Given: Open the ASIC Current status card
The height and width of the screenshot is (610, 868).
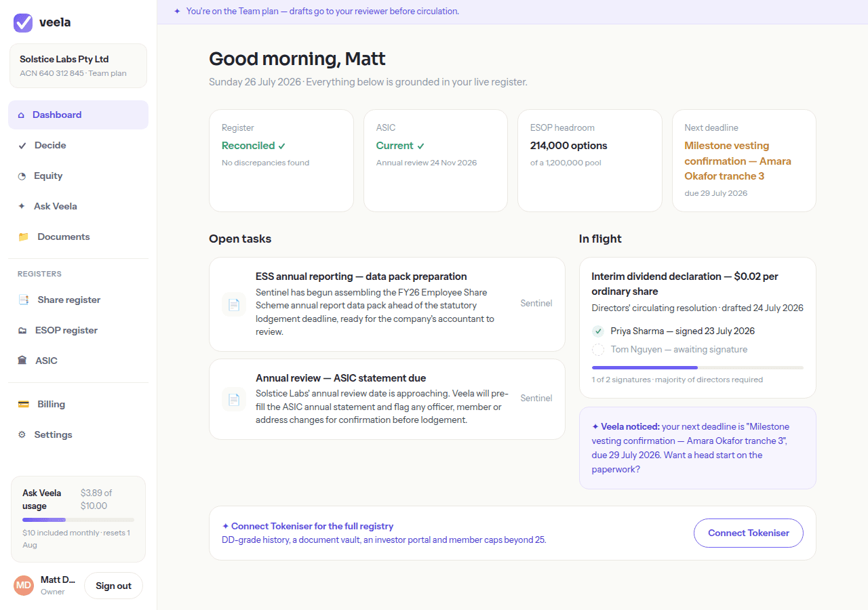Looking at the screenshot, I should click(x=435, y=161).
